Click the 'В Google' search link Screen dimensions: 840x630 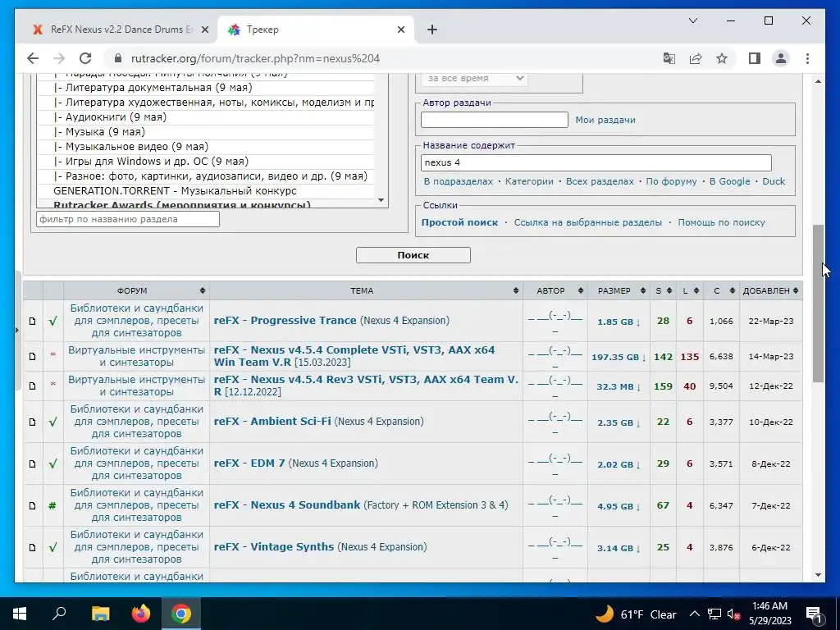(729, 181)
